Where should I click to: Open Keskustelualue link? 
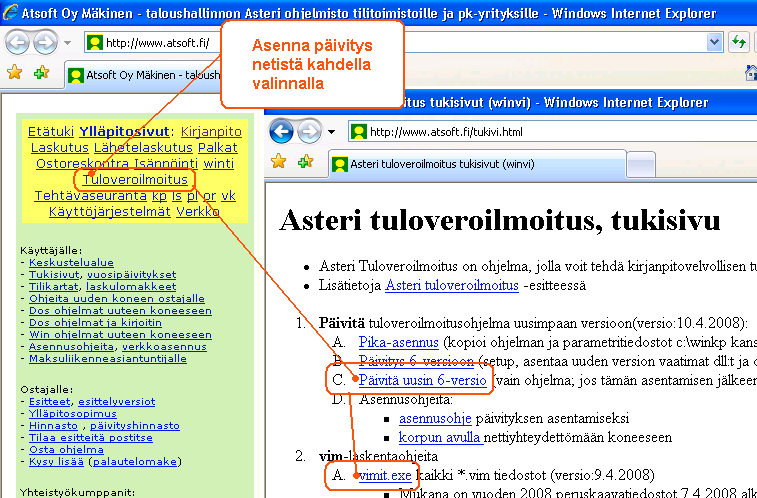(x=71, y=263)
